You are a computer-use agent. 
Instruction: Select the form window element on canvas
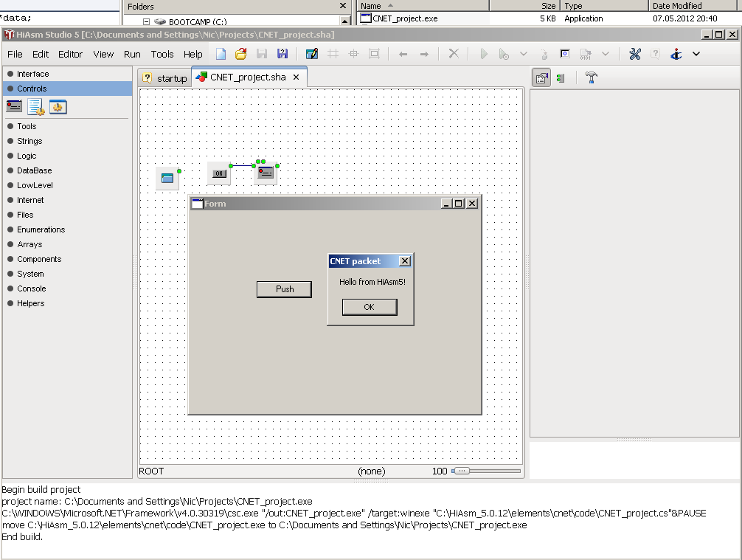click(167, 178)
